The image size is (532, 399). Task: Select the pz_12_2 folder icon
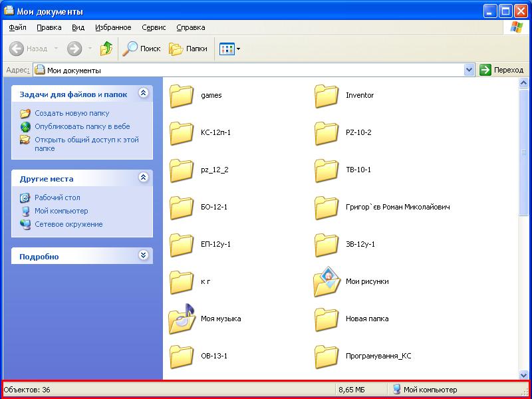pyautogui.click(x=182, y=171)
